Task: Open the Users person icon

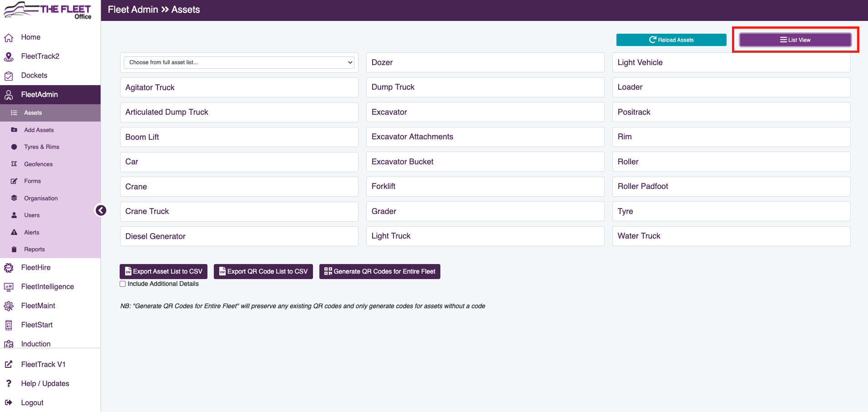Action: 15,215
